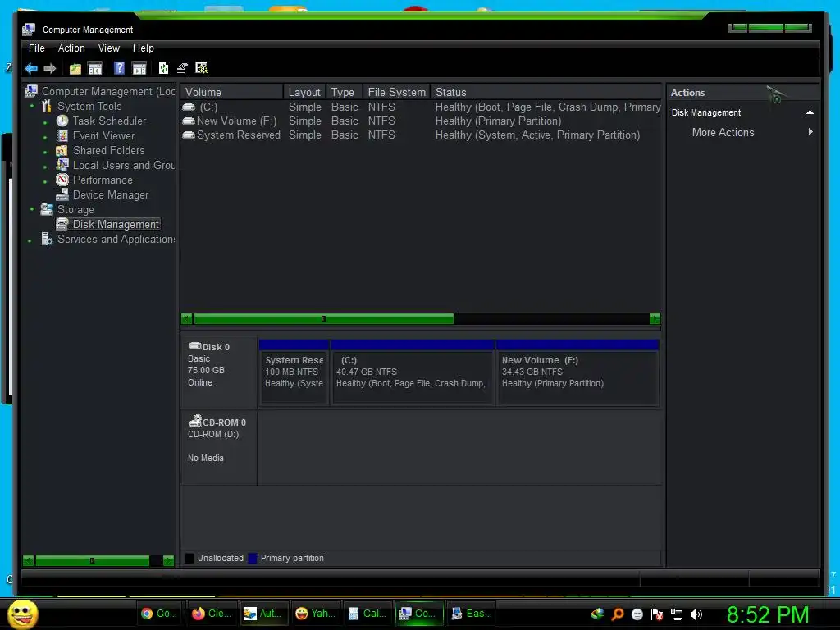The height and width of the screenshot is (630, 840).
Task: Click the Event Viewer icon in the tree
Action: point(62,135)
